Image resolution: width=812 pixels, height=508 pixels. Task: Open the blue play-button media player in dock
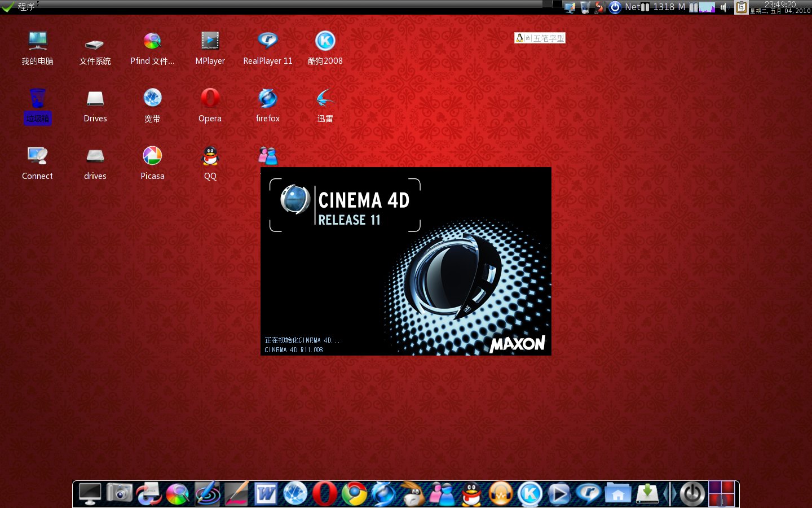click(559, 494)
